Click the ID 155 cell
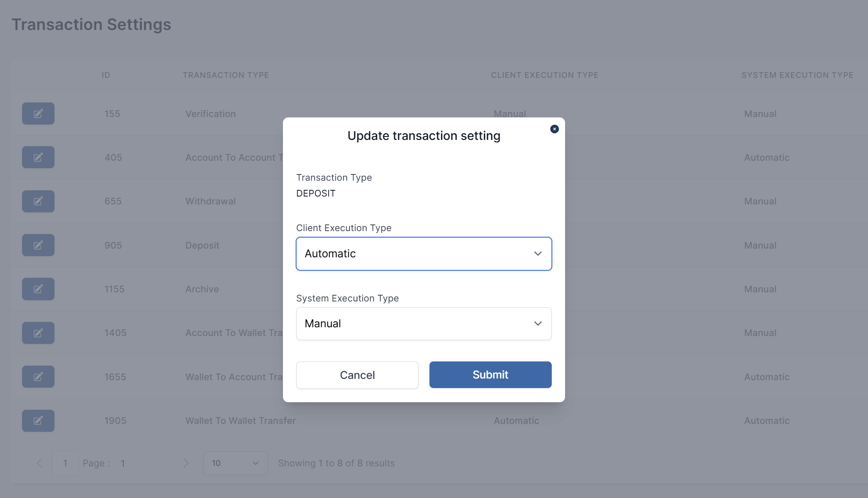Viewport: 868px width, 498px height. point(112,114)
